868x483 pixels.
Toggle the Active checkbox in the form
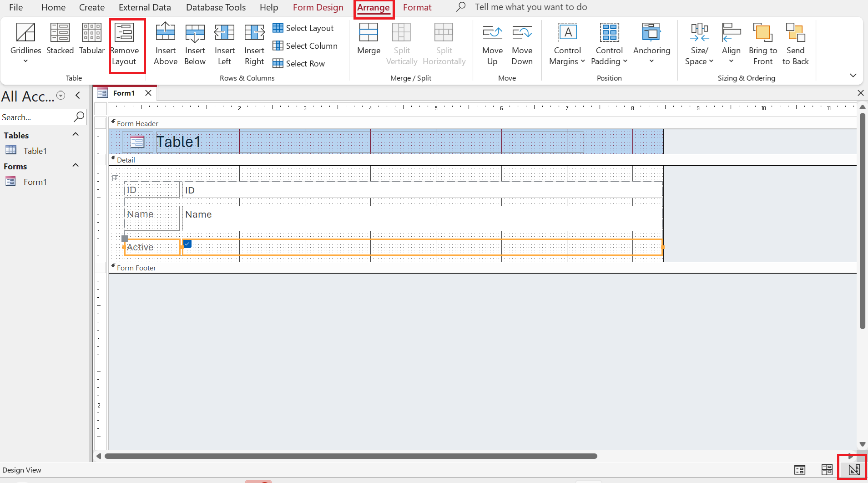pyautogui.click(x=187, y=244)
